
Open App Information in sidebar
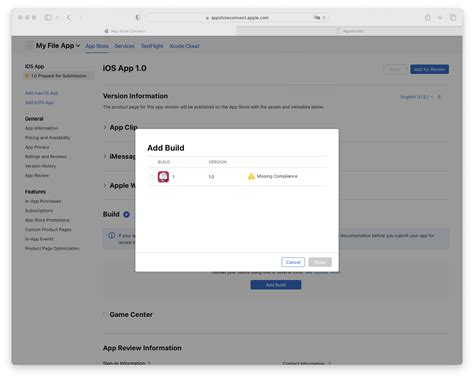[x=41, y=128]
